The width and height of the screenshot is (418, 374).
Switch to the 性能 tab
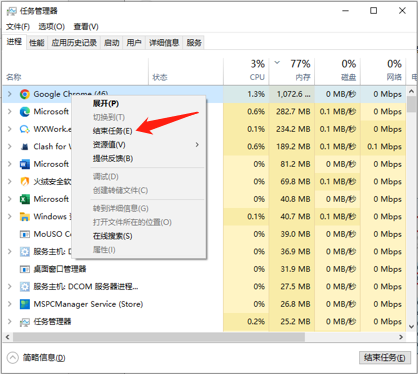pos(37,43)
